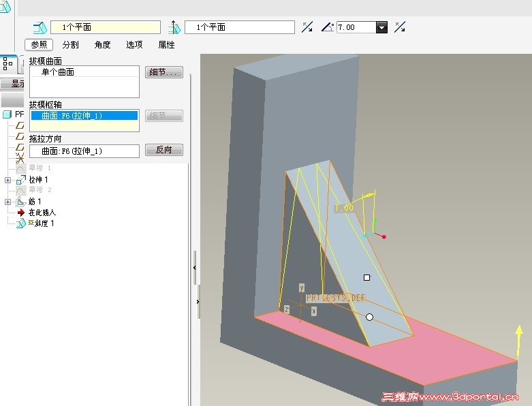Select 拉伸 1 in model tree
532x406 pixels.
(x=38, y=179)
